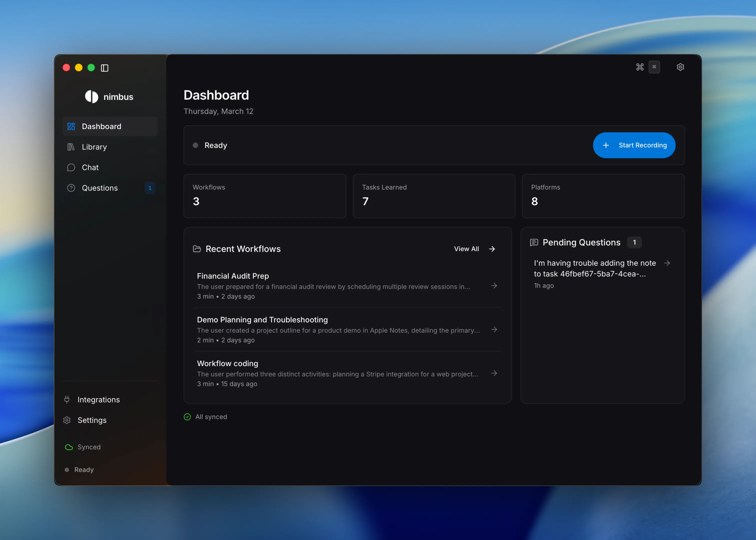Image resolution: width=756 pixels, height=540 pixels.
Task: Click the count badge beside Pending Questions
Action: [x=634, y=243]
